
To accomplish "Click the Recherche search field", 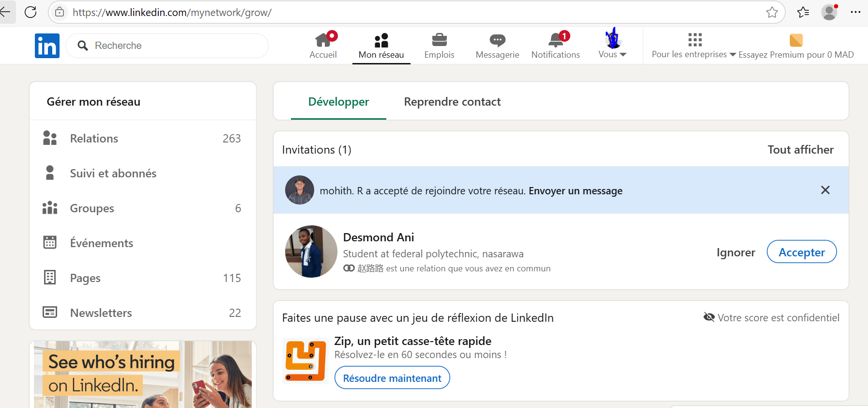I will click(167, 46).
